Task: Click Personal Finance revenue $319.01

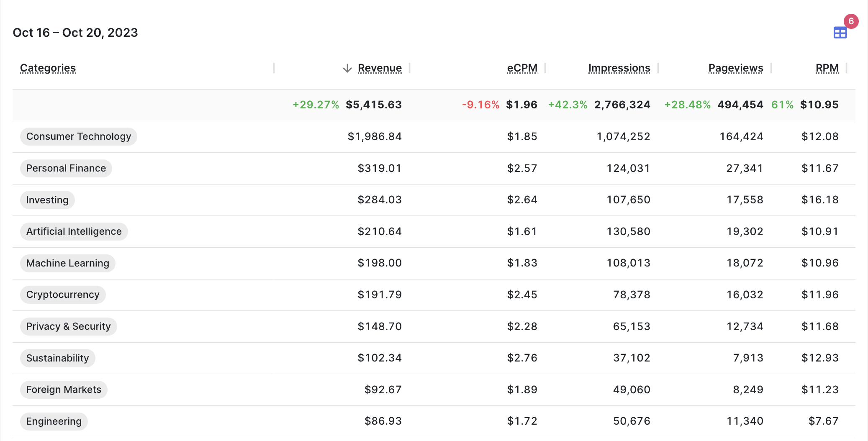Action: 380,168
